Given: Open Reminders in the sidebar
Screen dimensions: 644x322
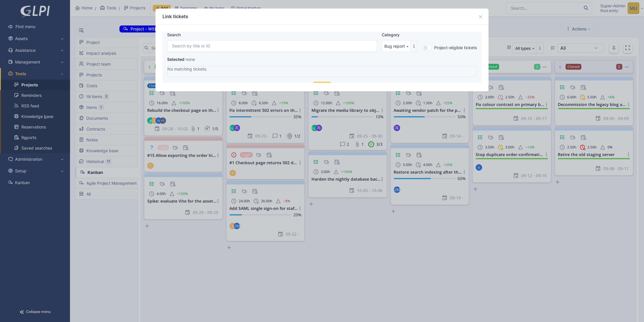Looking at the screenshot, I should (x=31, y=95).
